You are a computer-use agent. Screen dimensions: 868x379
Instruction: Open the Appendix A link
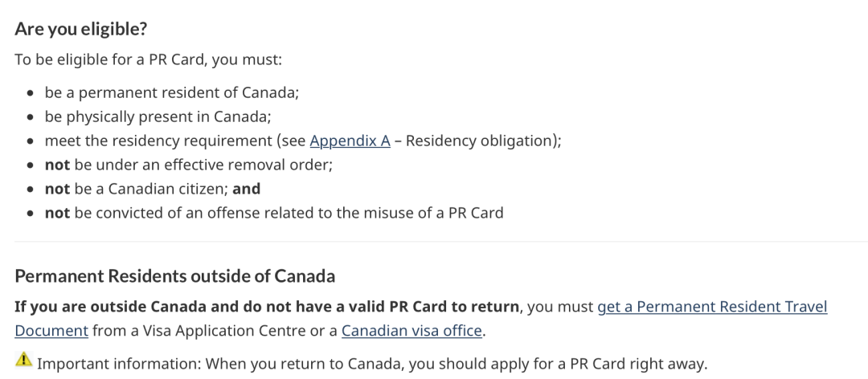point(350,141)
